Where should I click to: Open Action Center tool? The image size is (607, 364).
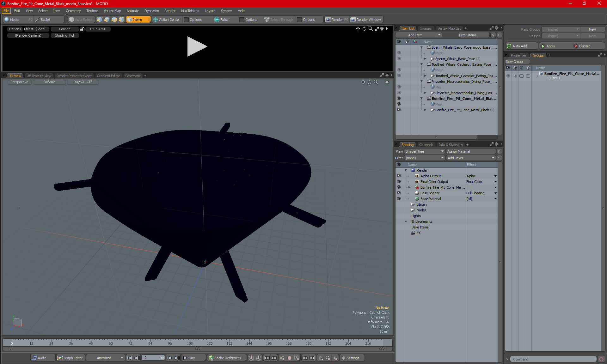point(167,20)
